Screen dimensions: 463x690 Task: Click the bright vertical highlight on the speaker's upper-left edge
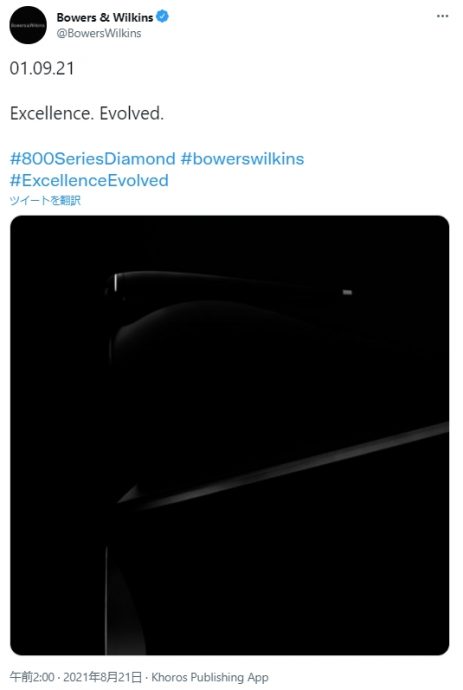115,283
